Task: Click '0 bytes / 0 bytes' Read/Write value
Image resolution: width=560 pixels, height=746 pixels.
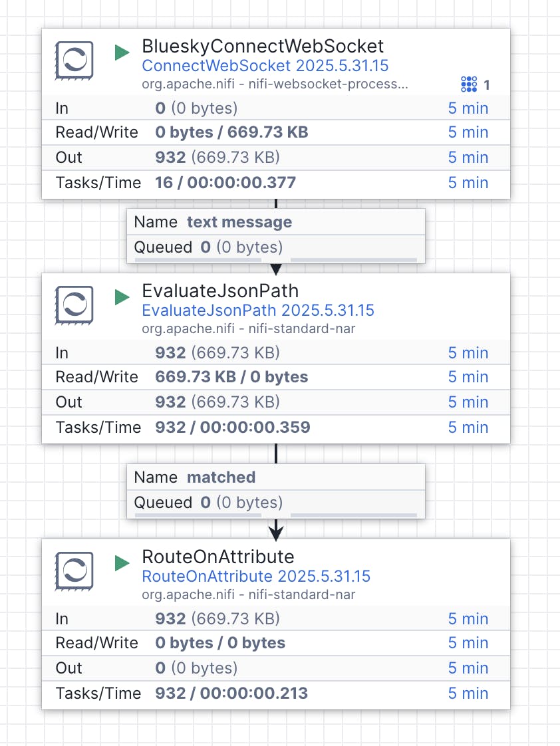Action: (x=220, y=643)
